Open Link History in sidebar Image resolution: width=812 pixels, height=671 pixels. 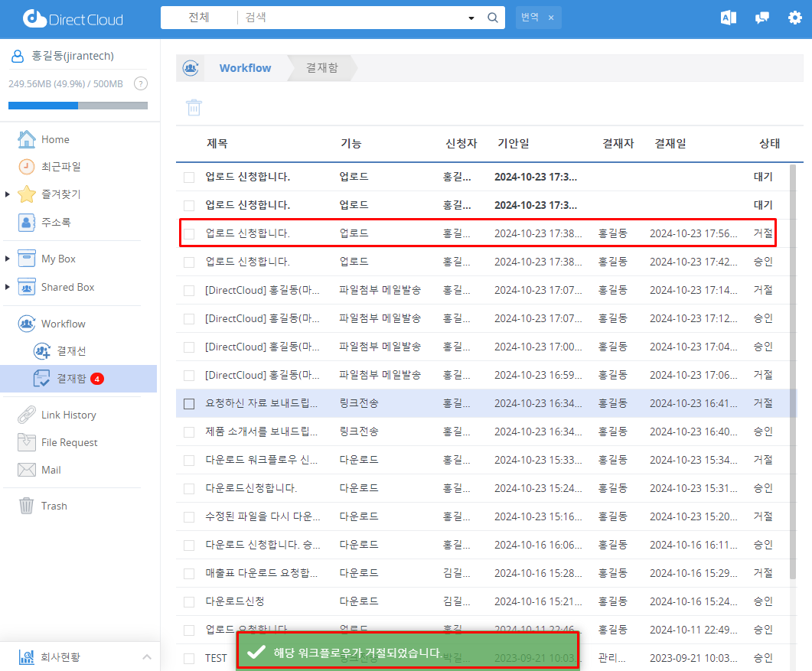tap(68, 415)
